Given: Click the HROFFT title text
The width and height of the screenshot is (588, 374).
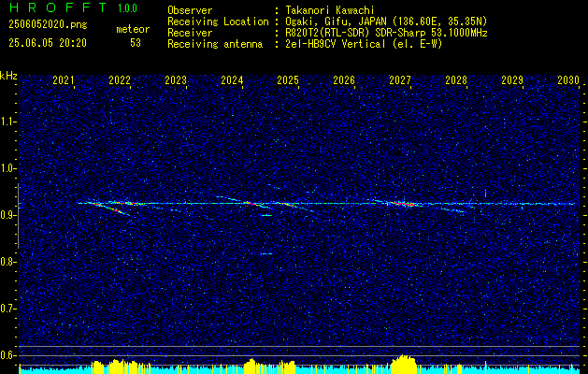Looking at the screenshot, I should coord(57,7).
